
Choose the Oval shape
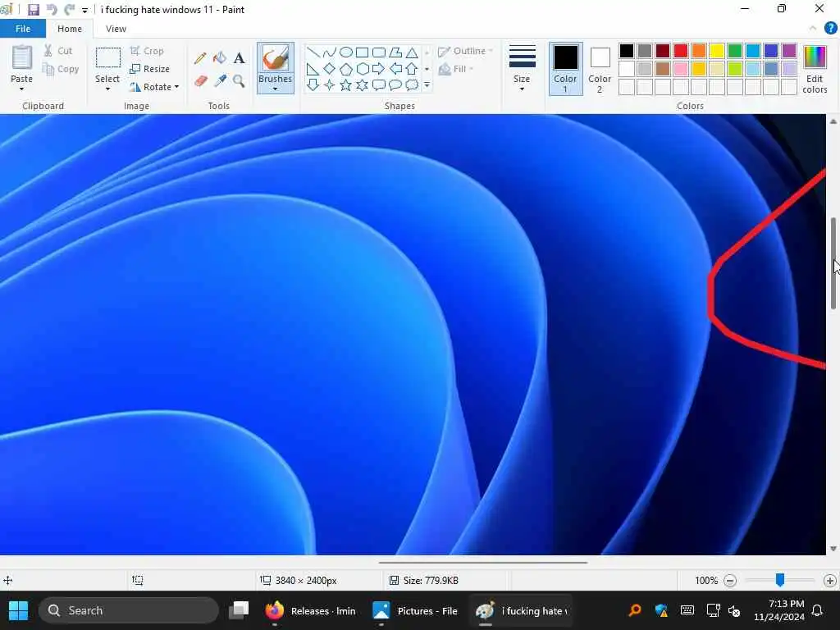pos(346,52)
